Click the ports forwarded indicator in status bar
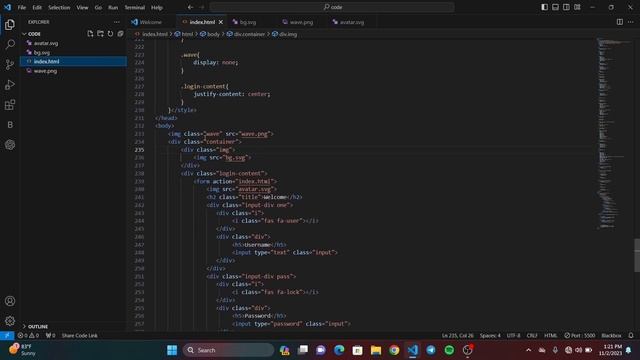This screenshot has width=640, height=360. click(x=50, y=336)
